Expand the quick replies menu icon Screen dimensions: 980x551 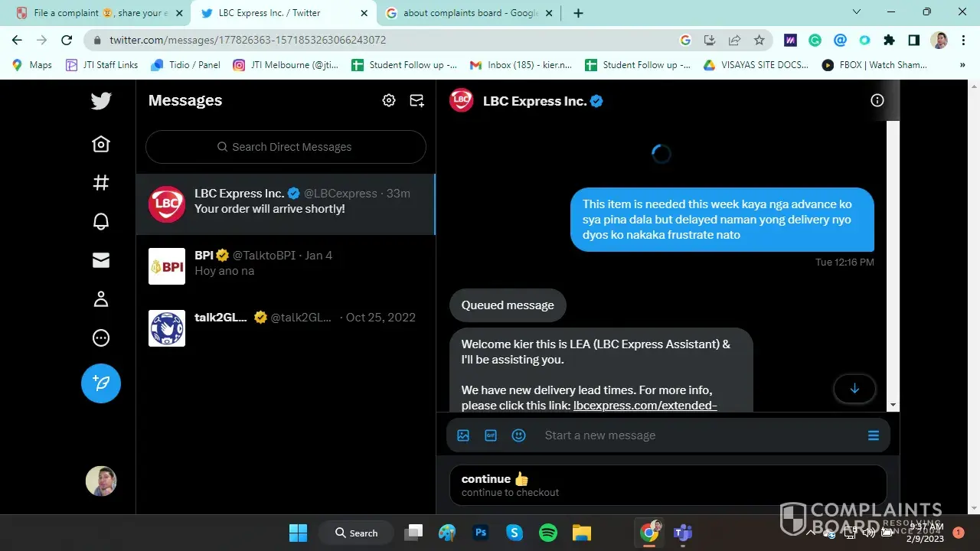point(873,435)
